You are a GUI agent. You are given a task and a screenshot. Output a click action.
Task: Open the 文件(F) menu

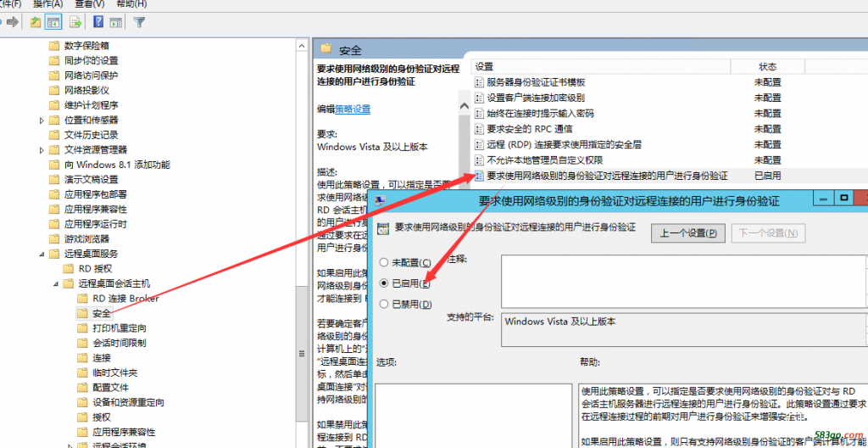(10, 4)
